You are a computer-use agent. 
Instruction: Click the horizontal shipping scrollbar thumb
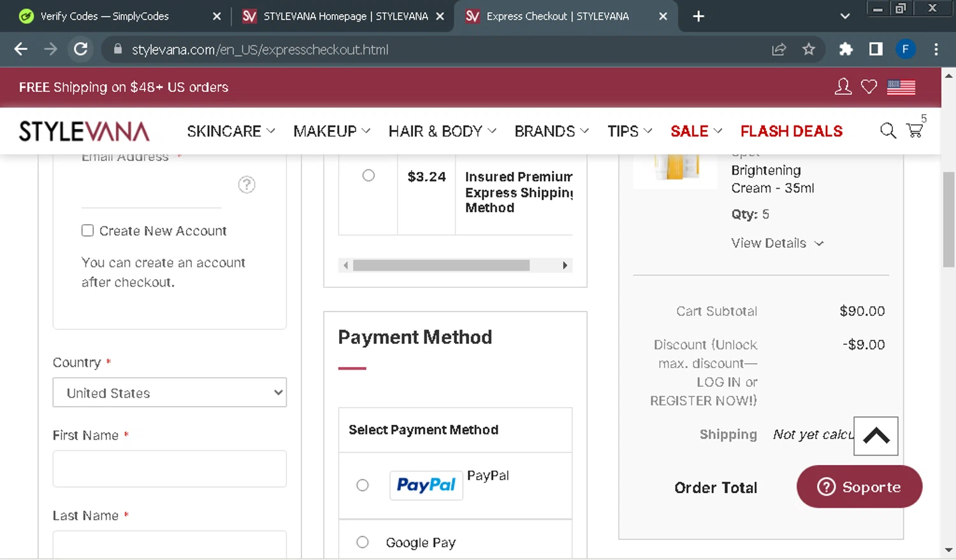[x=441, y=265]
